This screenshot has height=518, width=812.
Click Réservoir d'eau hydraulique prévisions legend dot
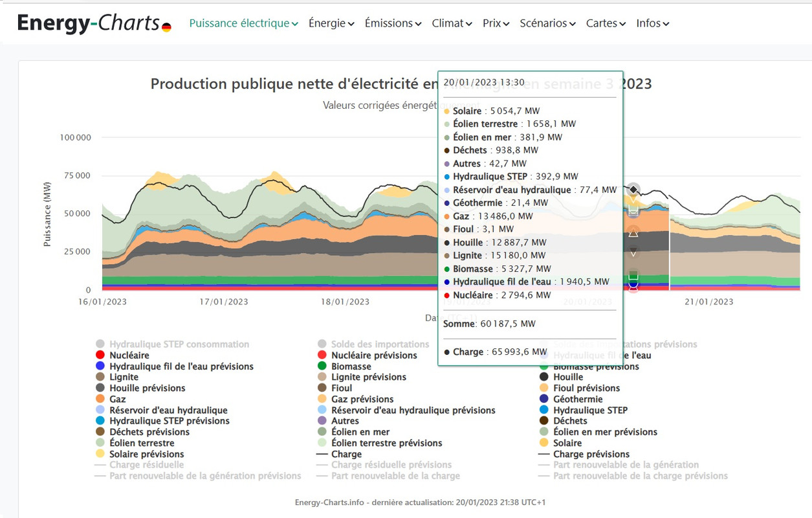322,410
